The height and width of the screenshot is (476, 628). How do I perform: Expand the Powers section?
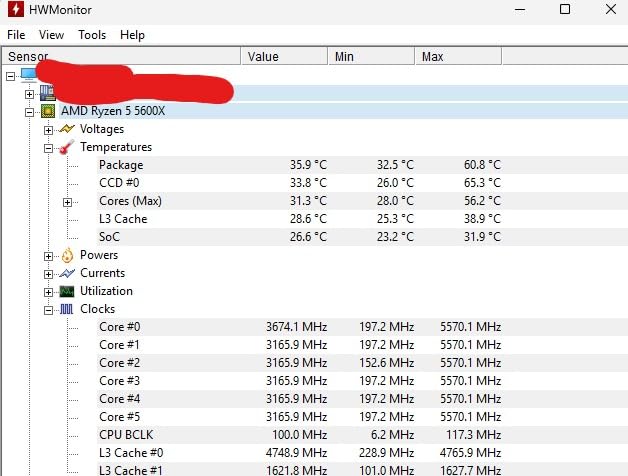(x=48, y=256)
